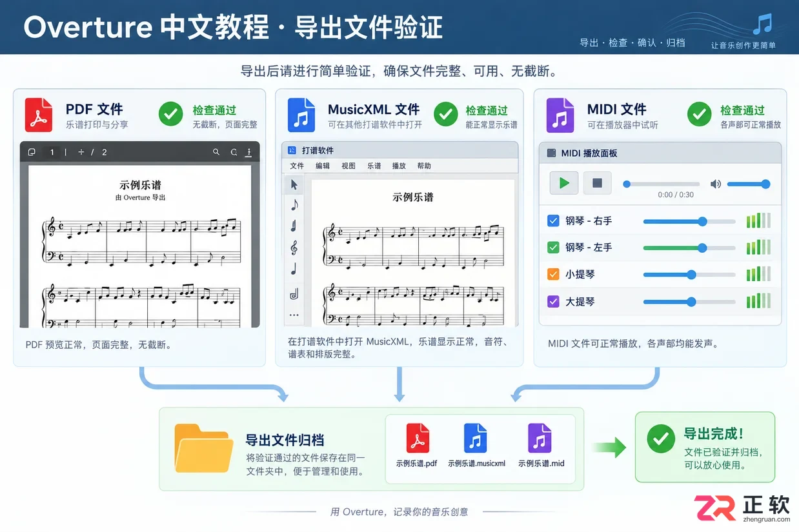This screenshot has height=532, width=799.
Task: Click the 打谱软件 window title text
Action: 318,150
